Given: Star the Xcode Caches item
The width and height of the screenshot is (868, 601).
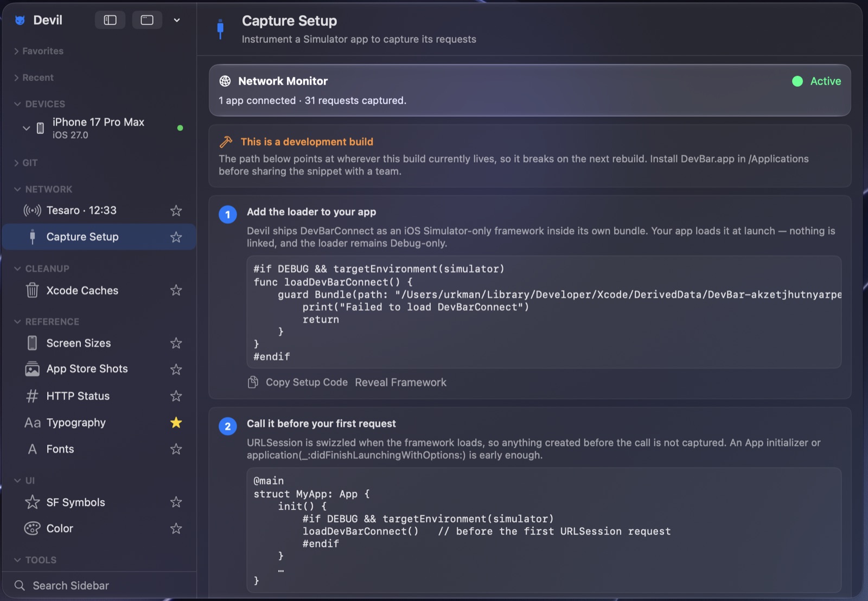Looking at the screenshot, I should pos(176,290).
